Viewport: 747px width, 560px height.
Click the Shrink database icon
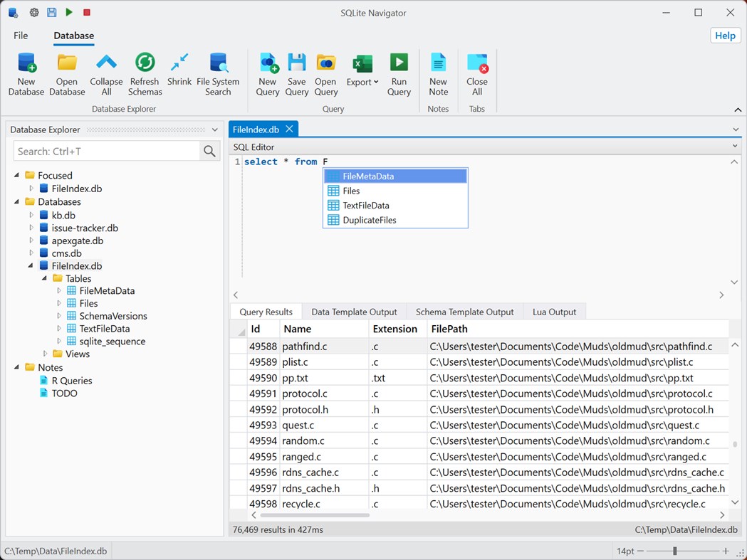coord(179,63)
